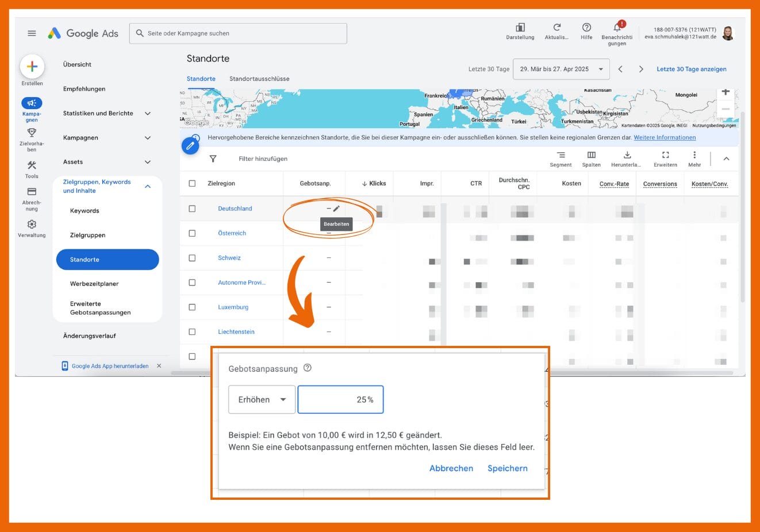Click the bid adjustment percentage field

[340, 400]
